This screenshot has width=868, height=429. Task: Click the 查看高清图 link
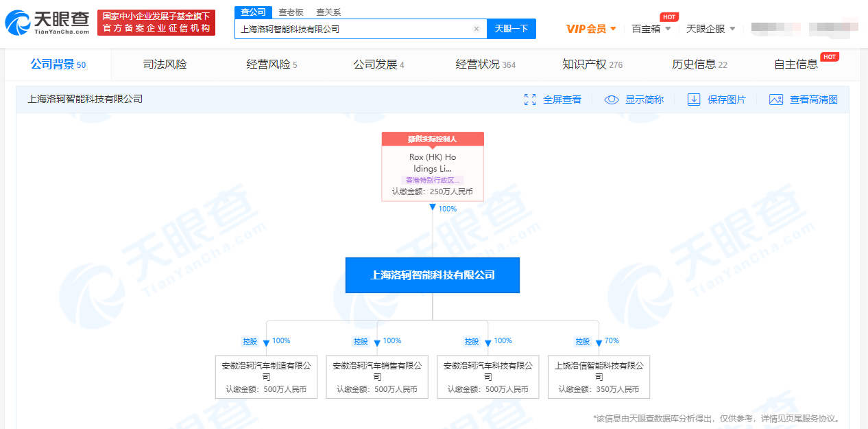(814, 100)
